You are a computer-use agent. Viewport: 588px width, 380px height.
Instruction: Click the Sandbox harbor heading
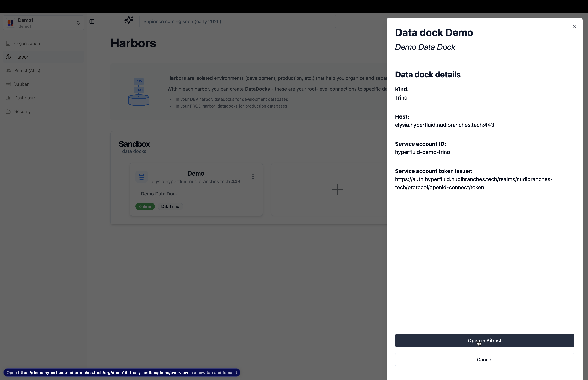point(134,144)
